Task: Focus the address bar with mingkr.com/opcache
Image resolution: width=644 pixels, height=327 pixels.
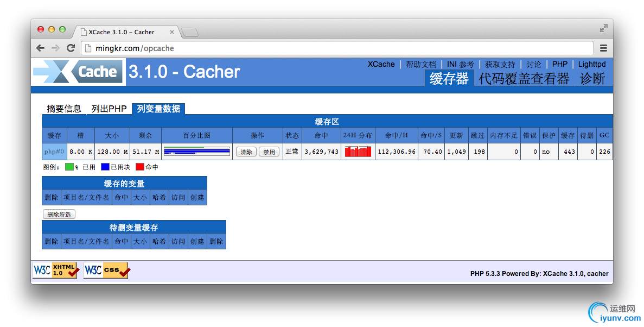Action: pos(337,48)
